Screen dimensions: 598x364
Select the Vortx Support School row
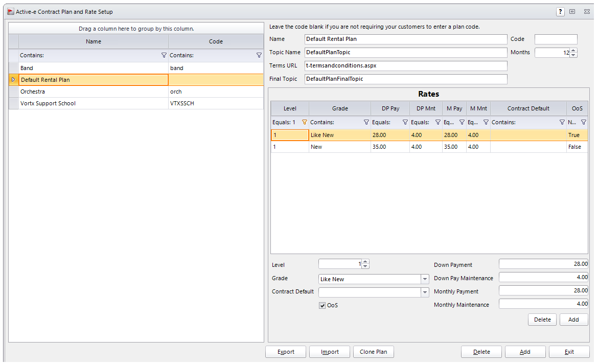tap(136, 103)
